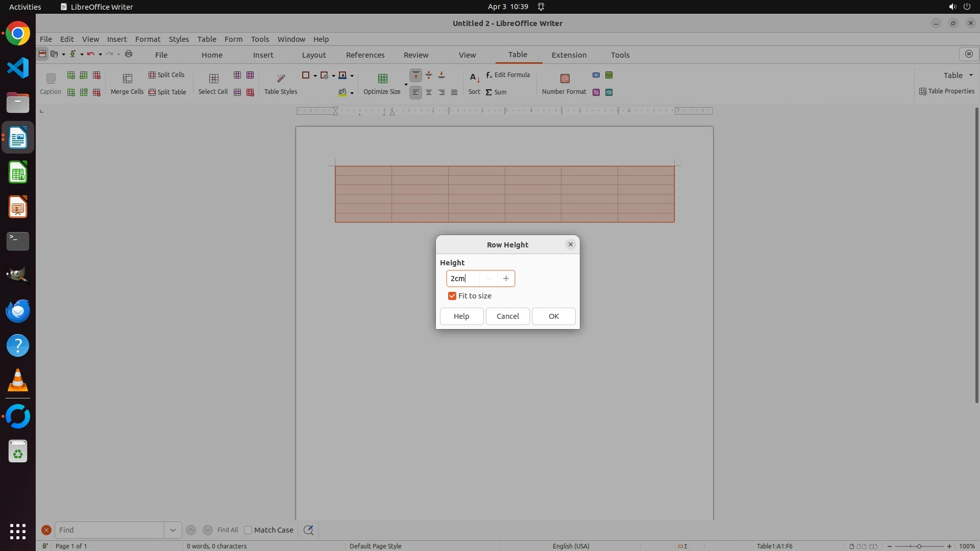Open the Styles menu
980x551 pixels.
pyautogui.click(x=179, y=39)
